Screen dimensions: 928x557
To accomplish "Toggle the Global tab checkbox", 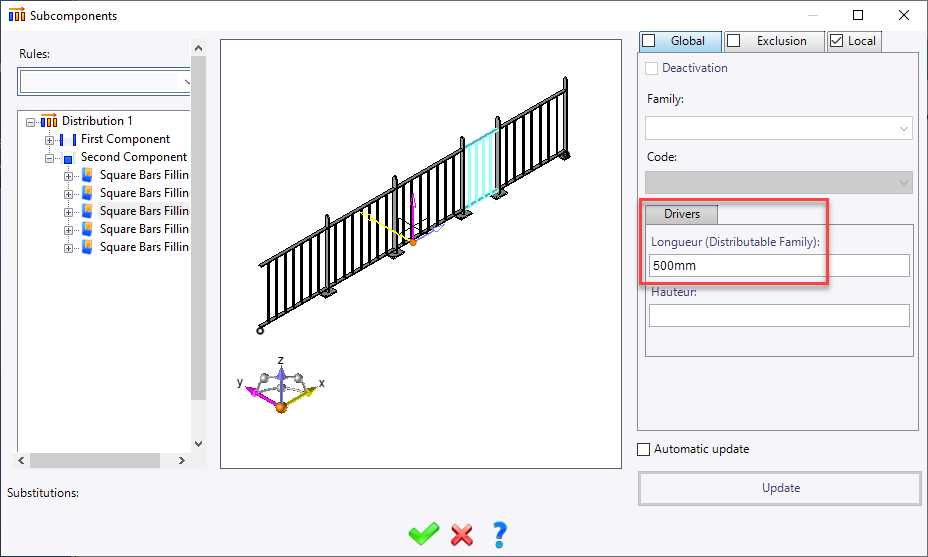I will (649, 41).
